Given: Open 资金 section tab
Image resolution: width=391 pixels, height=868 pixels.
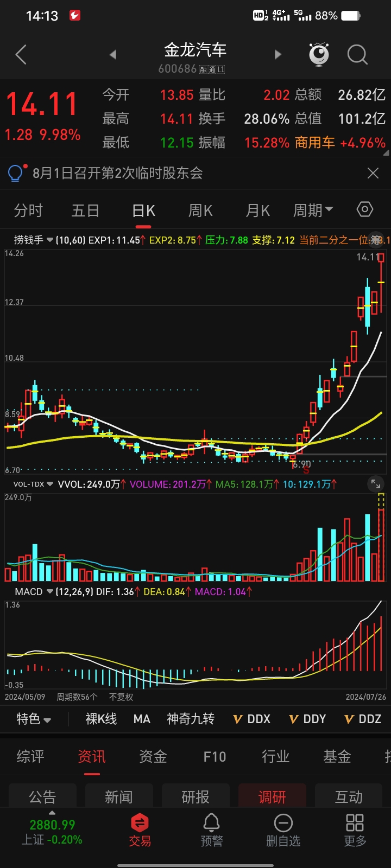Looking at the screenshot, I should [x=153, y=756].
